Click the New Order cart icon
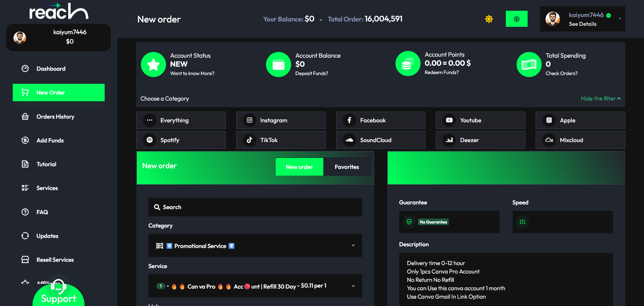 pyautogui.click(x=25, y=93)
